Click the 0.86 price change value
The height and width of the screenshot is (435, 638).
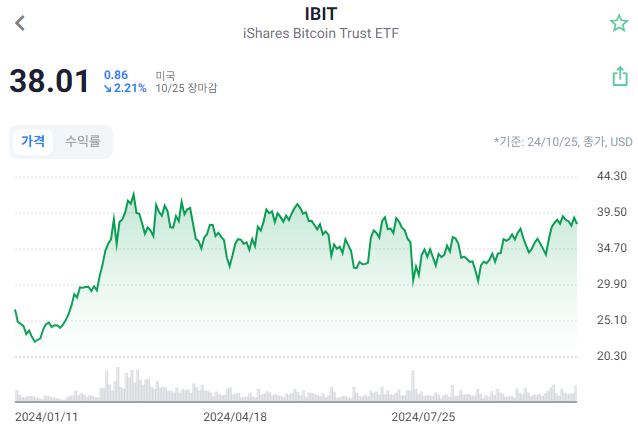pos(116,75)
